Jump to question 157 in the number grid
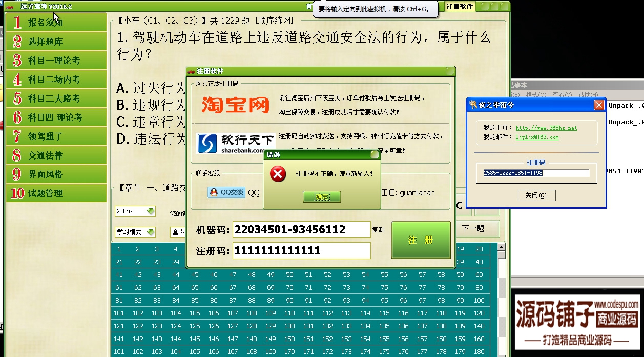 point(422,339)
